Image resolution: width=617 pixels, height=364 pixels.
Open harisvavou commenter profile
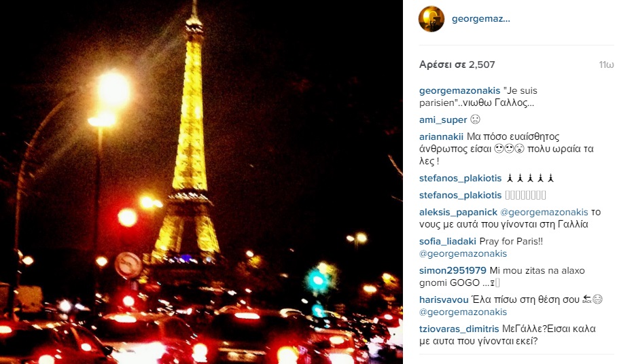444,299
